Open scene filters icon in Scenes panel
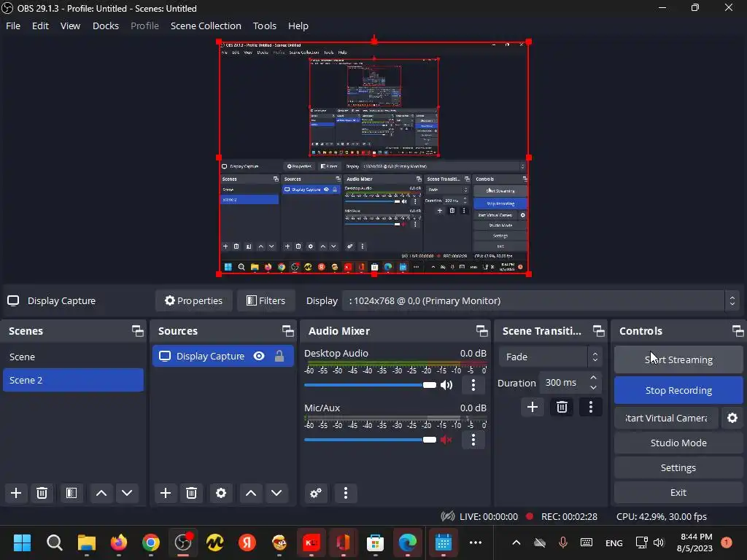Screen dimensions: 747x560 coord(71,493)
